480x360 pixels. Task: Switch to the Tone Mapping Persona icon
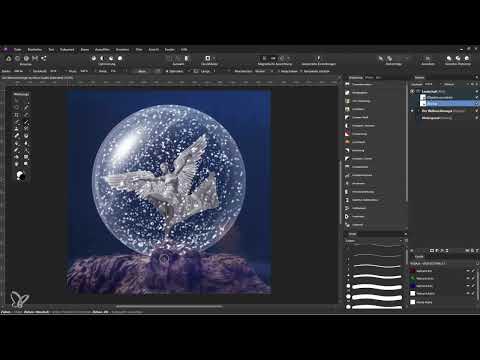(35, 58)
